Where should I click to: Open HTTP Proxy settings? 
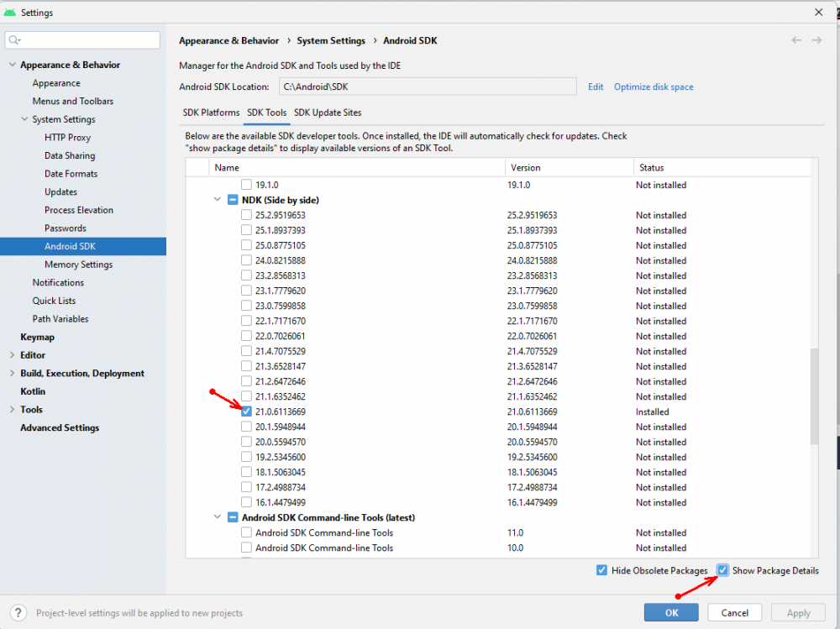tap(67, 137)
